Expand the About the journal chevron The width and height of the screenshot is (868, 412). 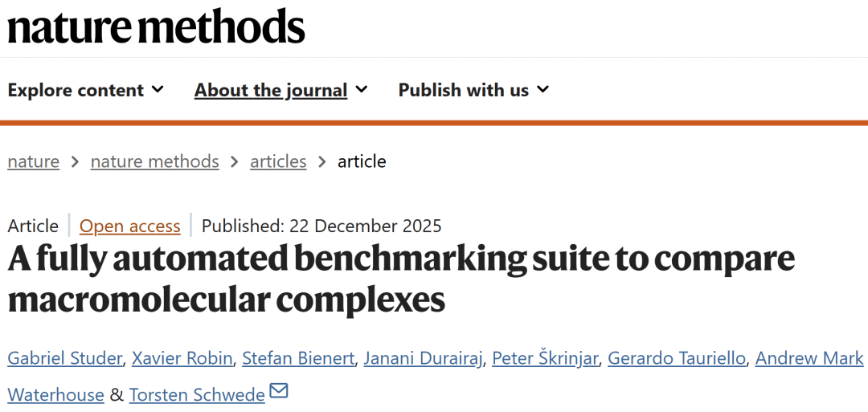pos(362,89)
